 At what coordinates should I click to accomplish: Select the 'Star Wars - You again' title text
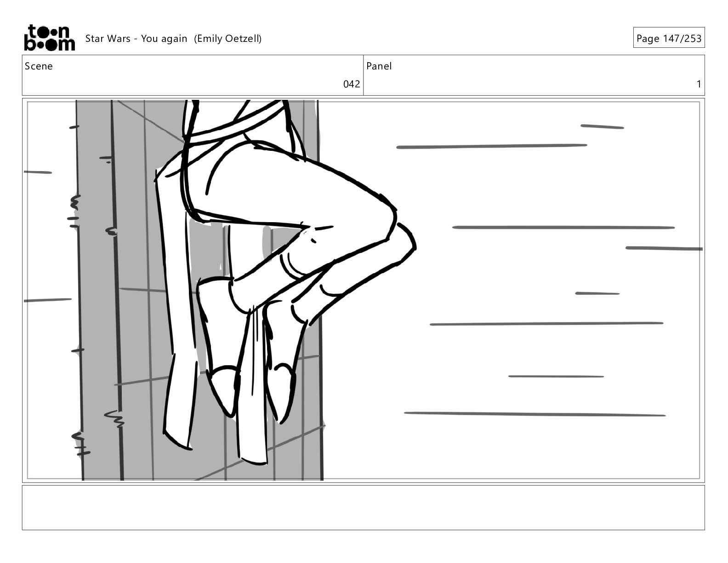click(x=136, y=39)
